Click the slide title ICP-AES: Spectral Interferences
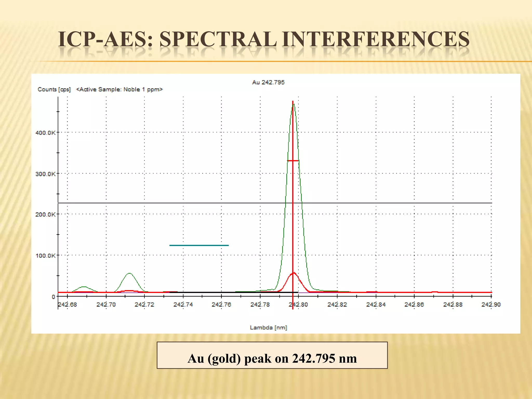 pyautogui.click(x=264, y=39)
